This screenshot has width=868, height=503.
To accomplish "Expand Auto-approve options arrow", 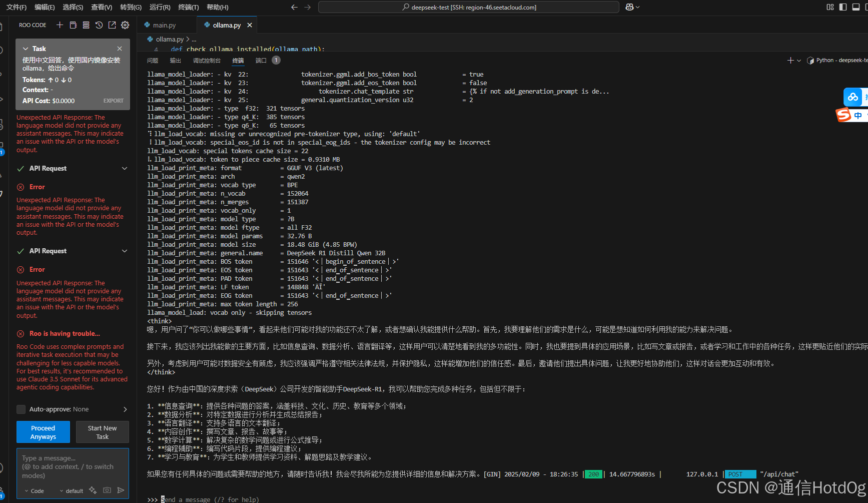I will click(x=125, y=409).
